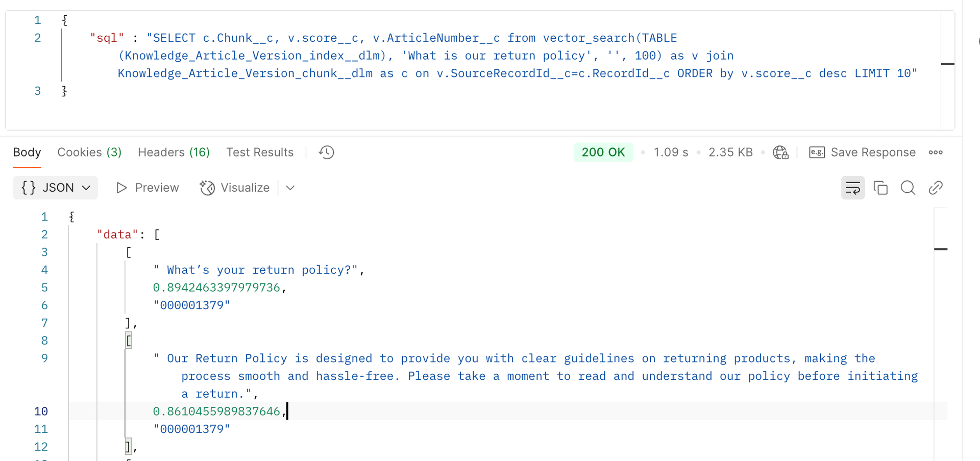Copy the response body to clipboard
The width and height of the screenshot is (980, 461).
click(880, 188)
